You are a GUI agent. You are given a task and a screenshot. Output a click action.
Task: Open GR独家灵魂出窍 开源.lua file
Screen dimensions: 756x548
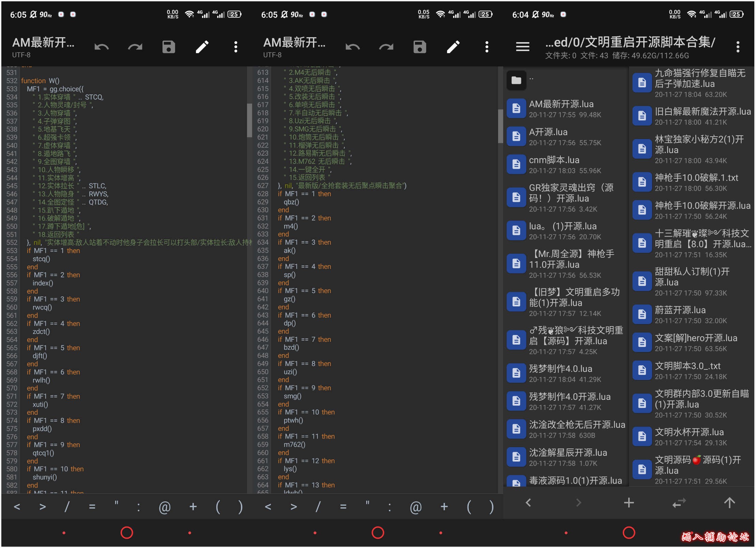566,198
